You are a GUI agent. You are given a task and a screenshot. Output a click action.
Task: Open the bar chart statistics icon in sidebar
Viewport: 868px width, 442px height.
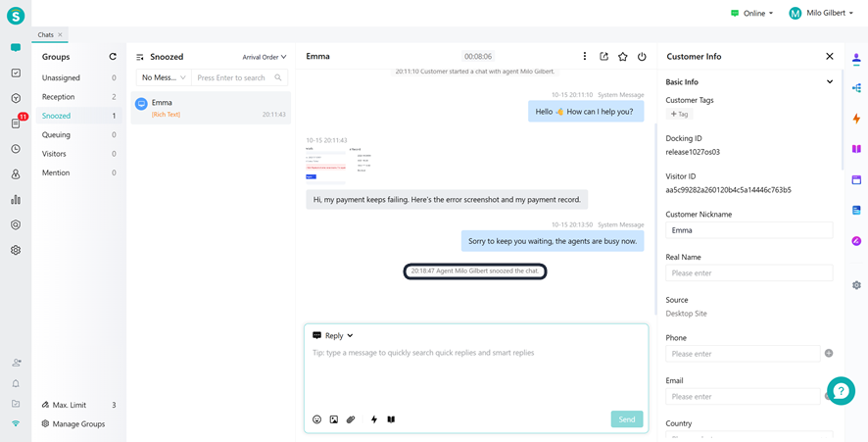[x=16, y=199]
